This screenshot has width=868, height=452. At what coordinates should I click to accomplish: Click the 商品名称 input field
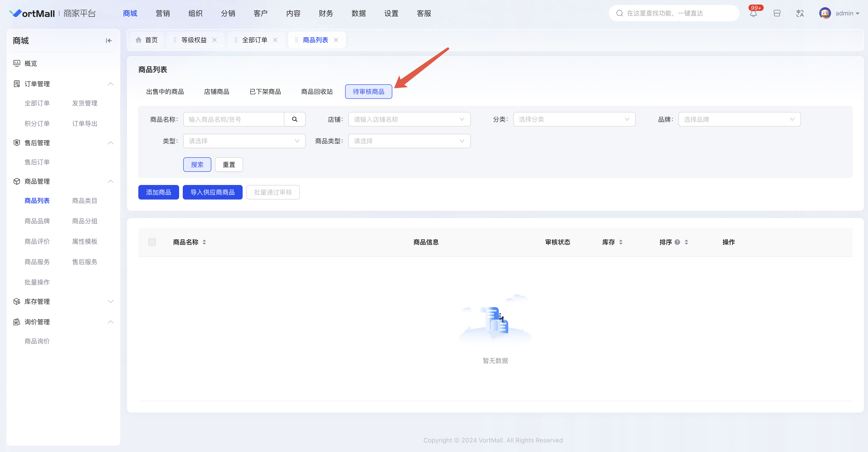point(234,119)
